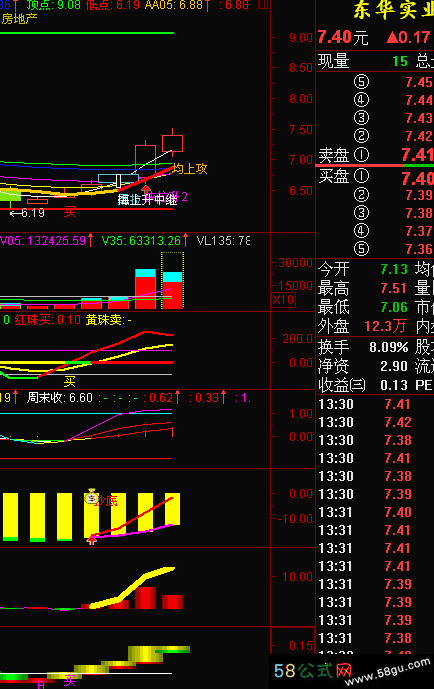Click the yellow dotted highlighted volume bar

172,280
